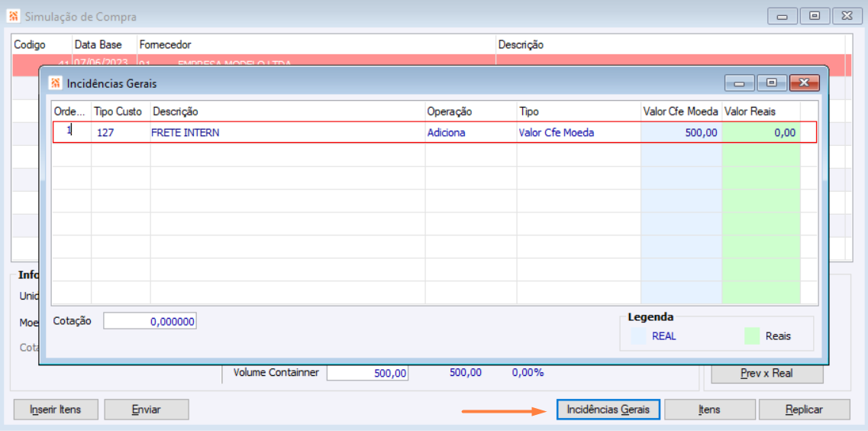Viewport: 868px width, 431px height.
Task: Click the Incidências Gerais button
Action: [608, 410]
